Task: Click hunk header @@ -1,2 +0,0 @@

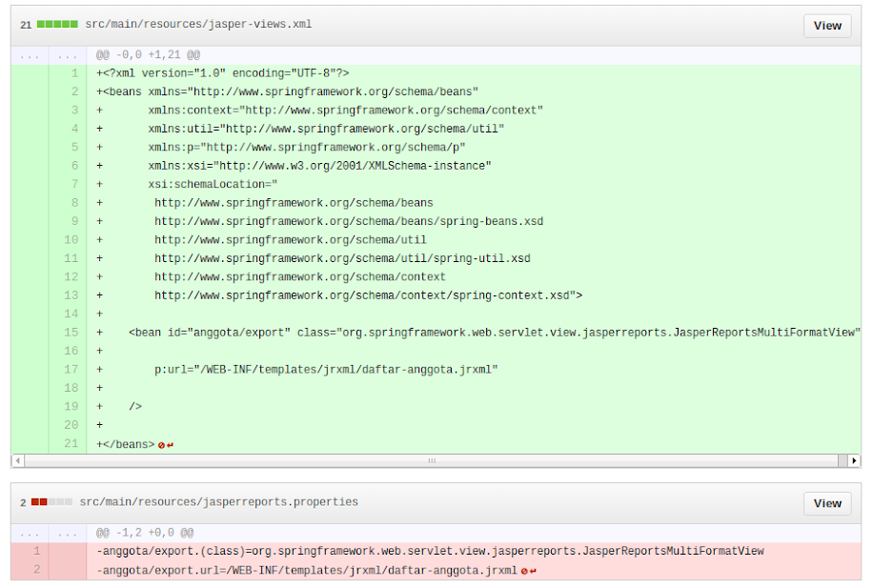Action: tap(145, 533)
